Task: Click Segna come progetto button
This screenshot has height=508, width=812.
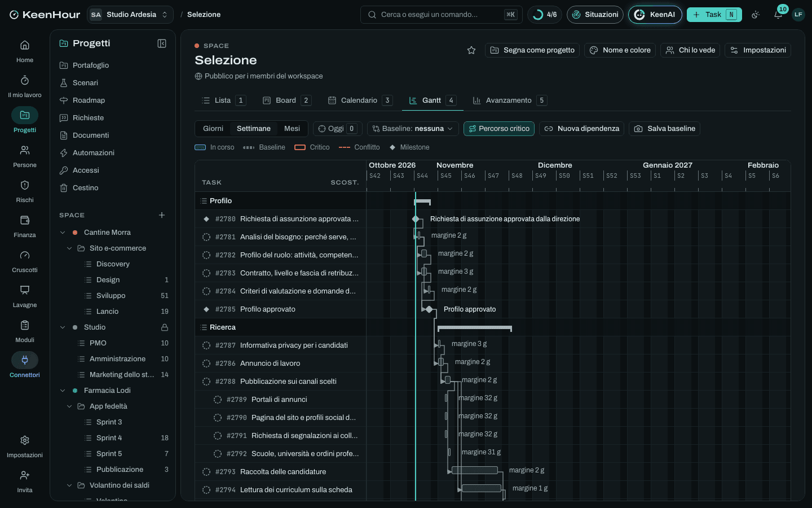Action: pyautogui.click(x=532, y=50)
